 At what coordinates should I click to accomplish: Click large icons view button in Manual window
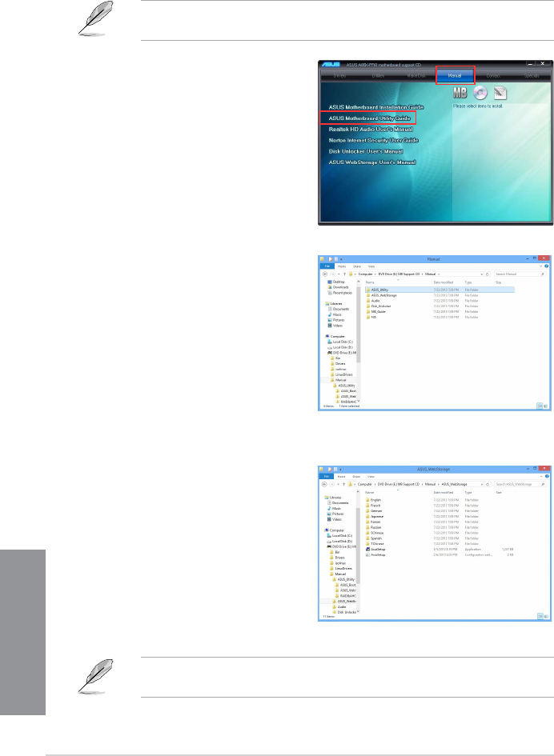click(546, 406)
